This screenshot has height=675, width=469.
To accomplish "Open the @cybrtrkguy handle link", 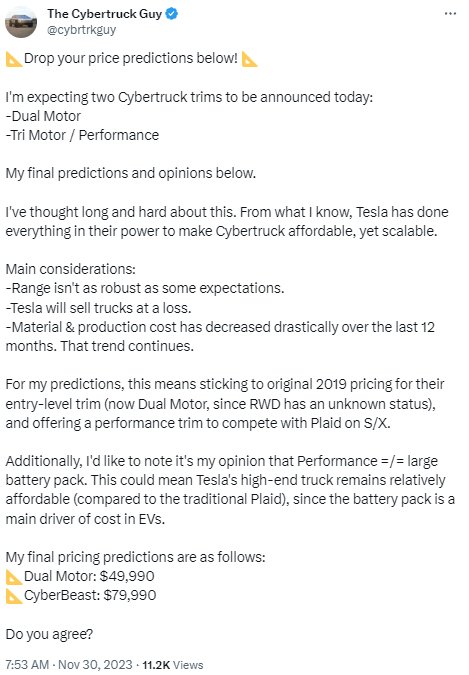I will pyautogui.click(x=81, y=30).
